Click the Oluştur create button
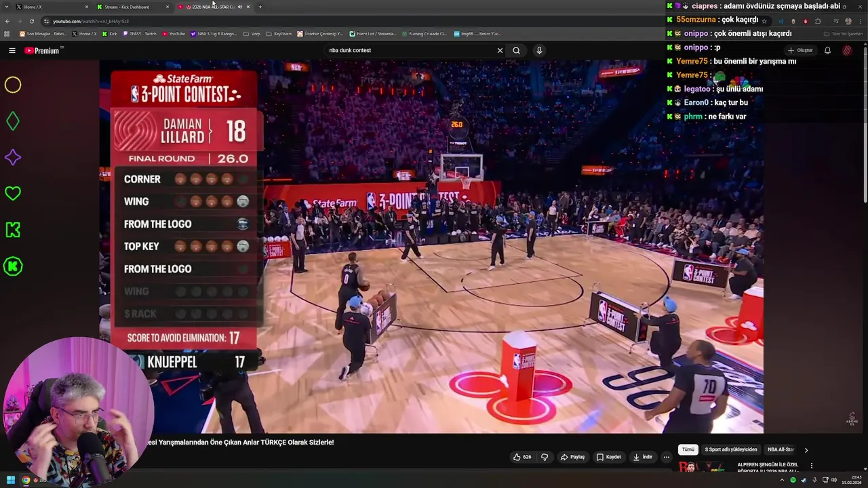Image resolution: width=868 pixels, height=488 pixels. (800, 50)
